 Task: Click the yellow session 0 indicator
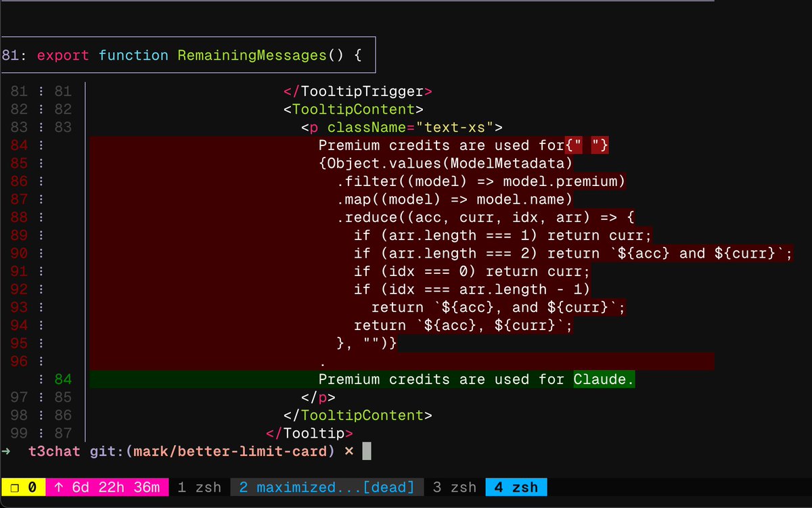coord(23,487)
